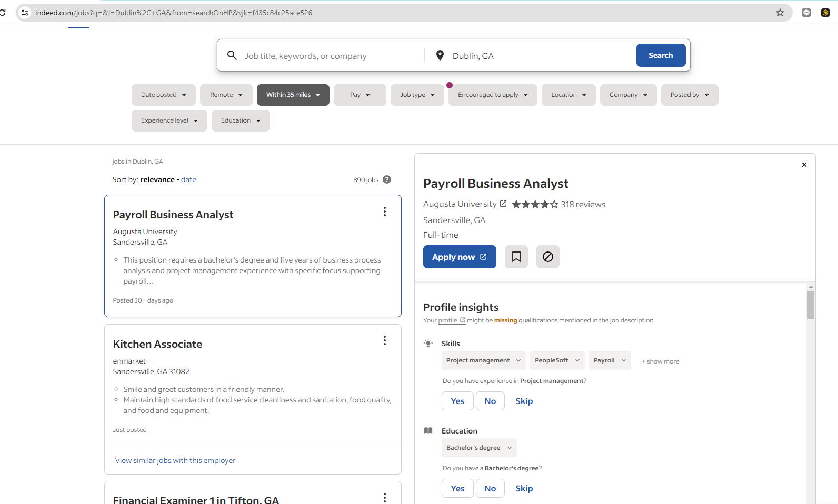
Task: Open three-dot menu on Payroll Business Analyst card
Action: 385,211
